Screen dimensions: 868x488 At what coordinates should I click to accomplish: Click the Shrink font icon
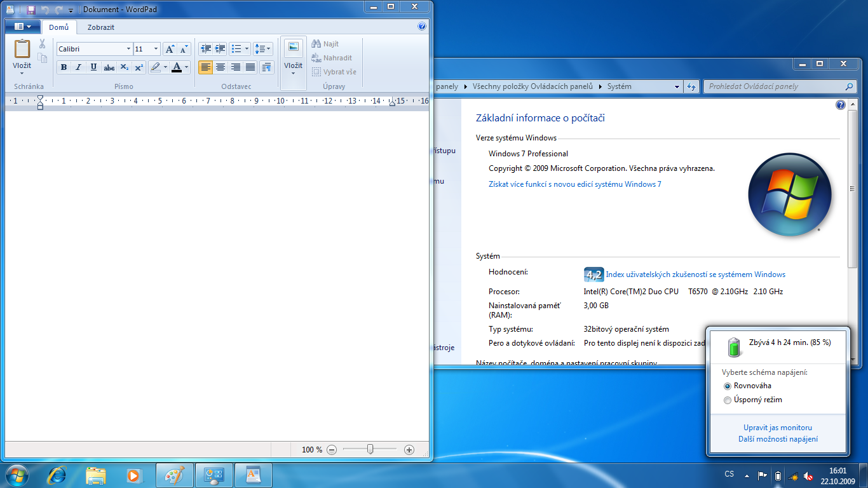point(184,49)
